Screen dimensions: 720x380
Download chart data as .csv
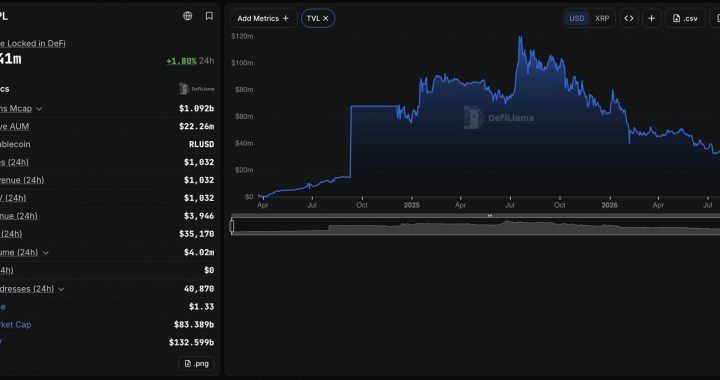click(x=685, y=18)
